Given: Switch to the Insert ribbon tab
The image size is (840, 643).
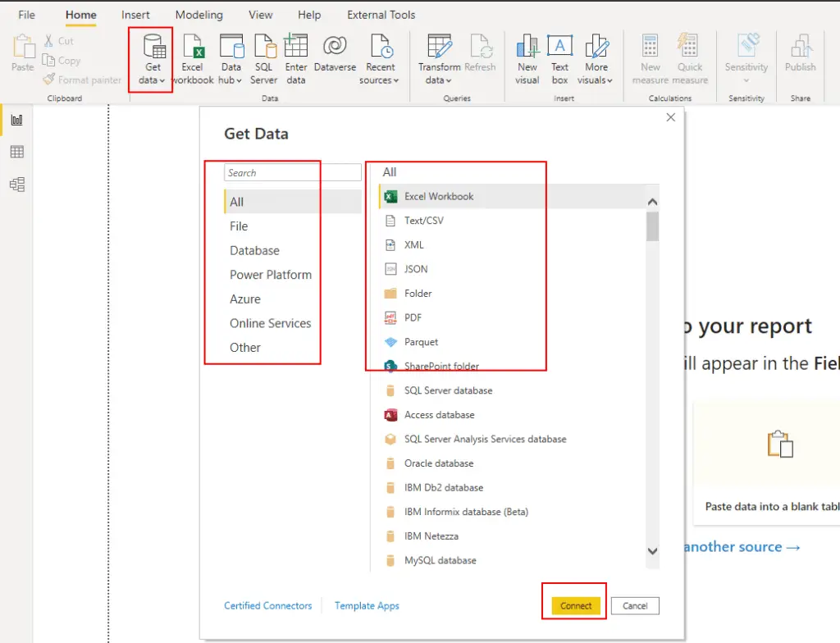Looking at the screenshot, I should click(135, 15).
